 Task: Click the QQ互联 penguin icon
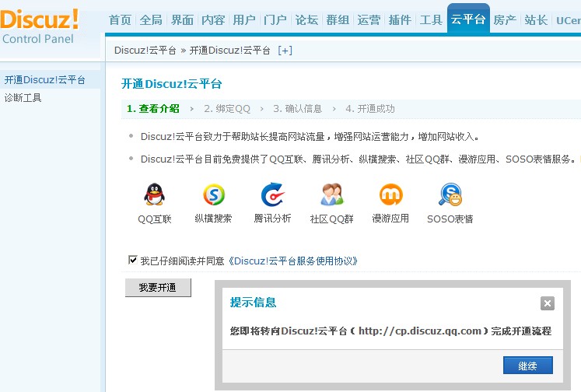[x=154, y=194]
